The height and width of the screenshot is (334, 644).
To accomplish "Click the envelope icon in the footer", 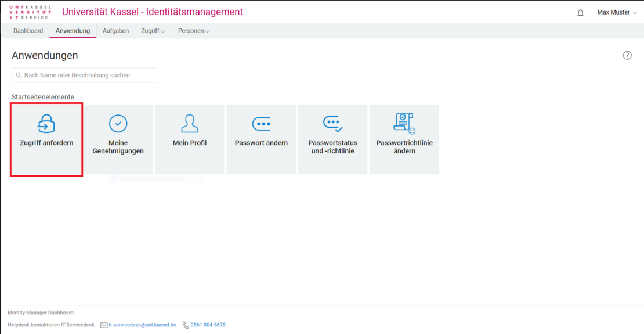I will (x=104, y=325).
